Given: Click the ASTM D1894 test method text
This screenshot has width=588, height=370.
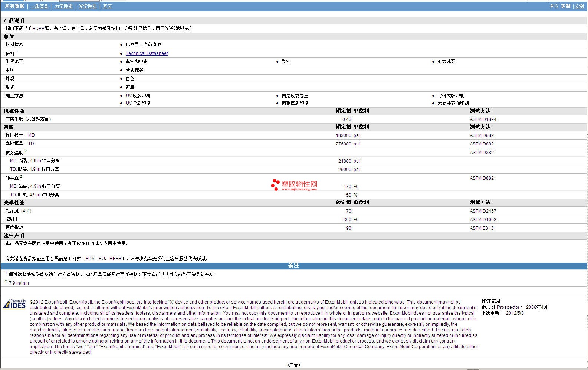Looking at the screenshot, I should coord(483,119).
